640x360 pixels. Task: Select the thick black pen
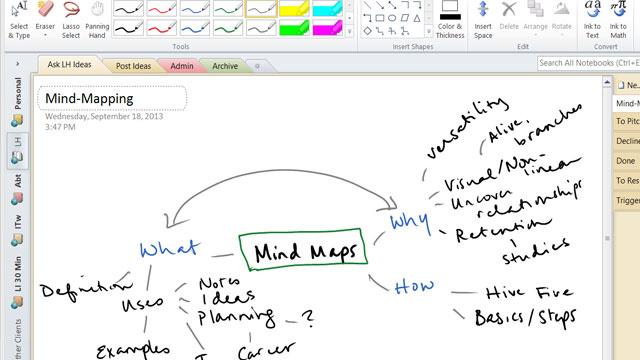(128, 29)
